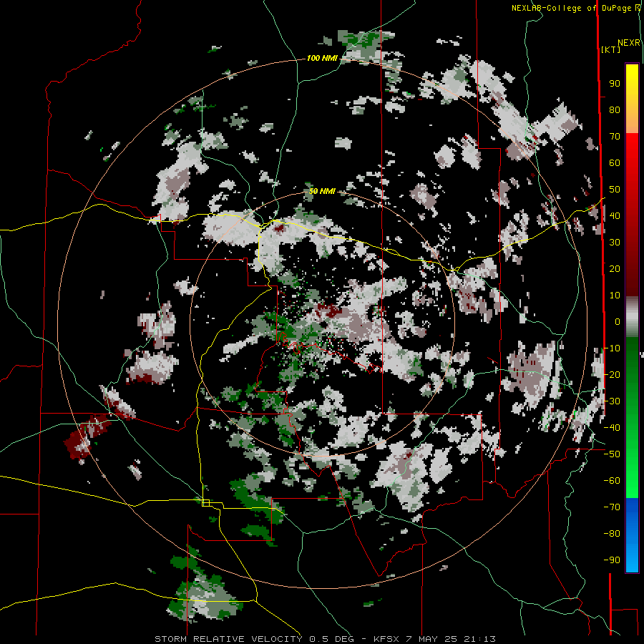Click the 60 value on velocity scale
644x644 pixels.
click(615, 163)
